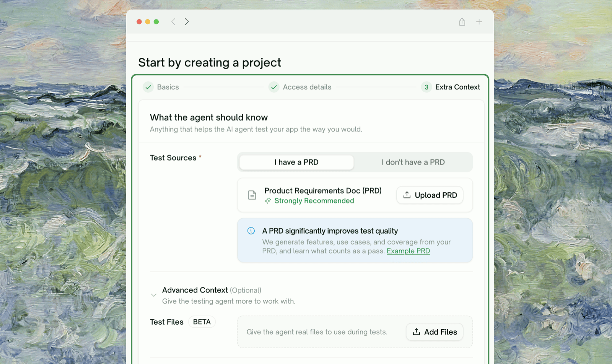Click the "Test Sources" label
The height and width of the screenshot is (364, 612).
coord(173,158)
